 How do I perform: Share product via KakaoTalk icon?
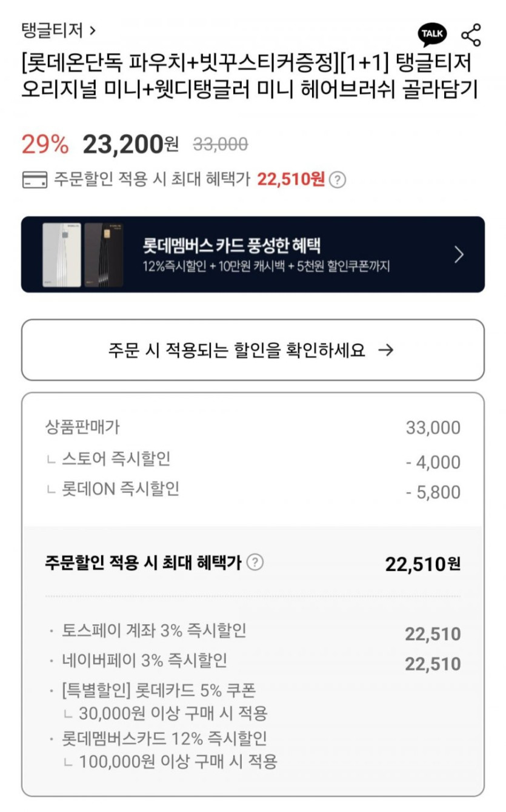click(432, 34)
